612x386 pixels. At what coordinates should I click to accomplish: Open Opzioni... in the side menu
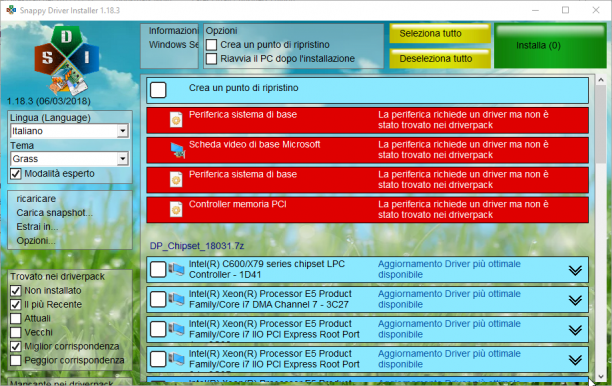(36, 241)
